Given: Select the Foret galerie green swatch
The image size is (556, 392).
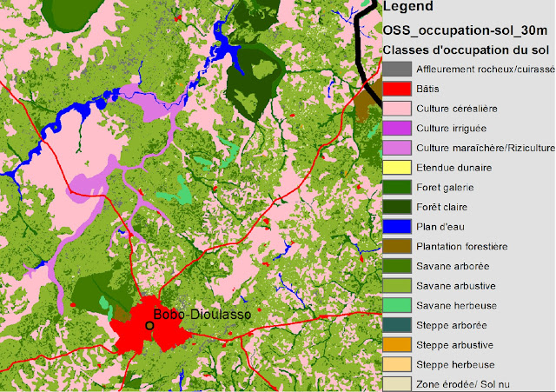Looking at the screenshot, I should pos(397,187).
